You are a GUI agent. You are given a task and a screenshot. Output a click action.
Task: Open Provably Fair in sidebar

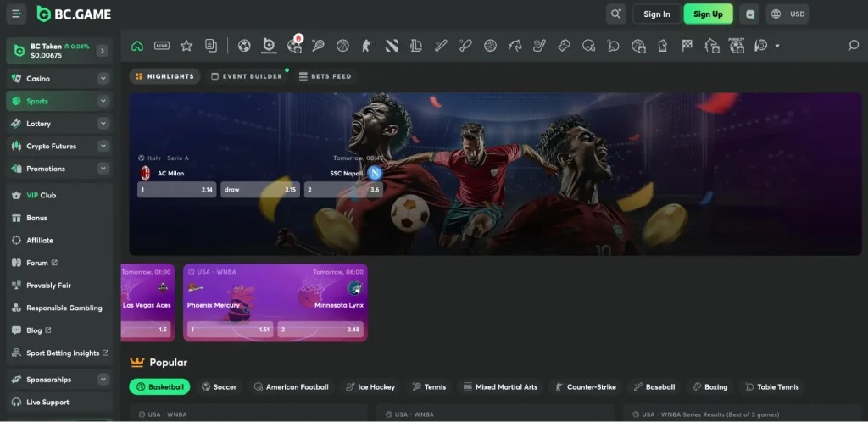48,286
